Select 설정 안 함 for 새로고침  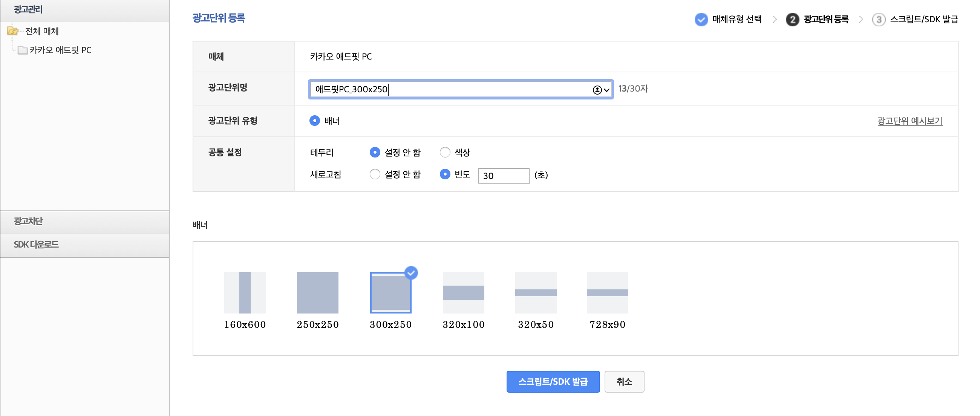[375, 174]
